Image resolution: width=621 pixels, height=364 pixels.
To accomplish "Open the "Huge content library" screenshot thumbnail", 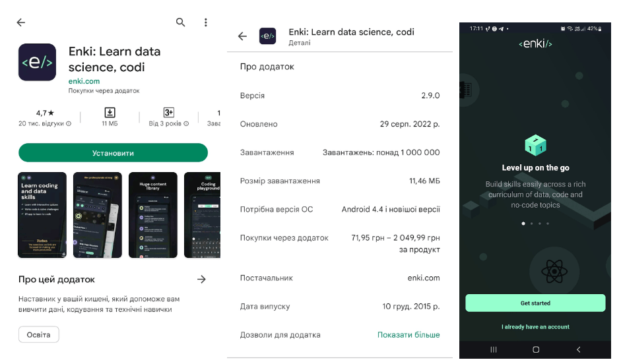I will click(x=153, y=215).
